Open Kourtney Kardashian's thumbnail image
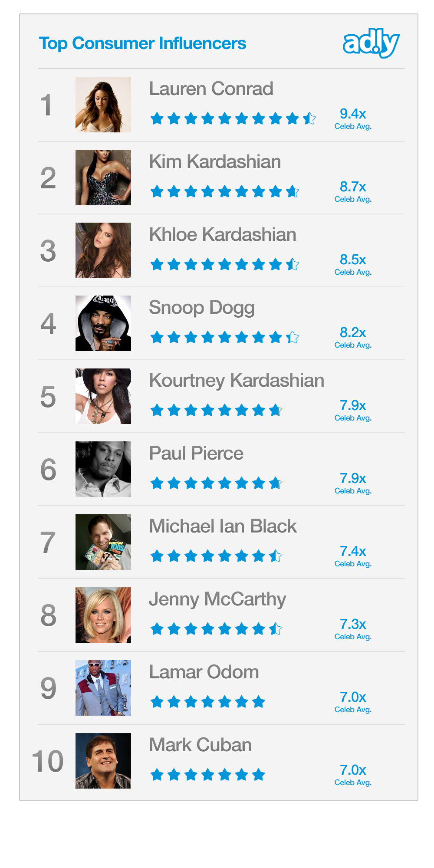434x868 pixels. [x=103, y=396]
